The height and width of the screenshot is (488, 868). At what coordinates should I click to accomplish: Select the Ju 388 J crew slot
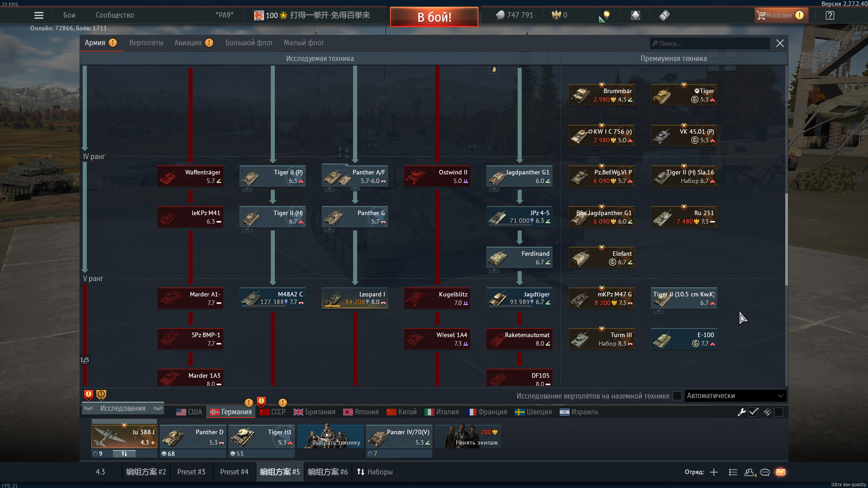[x=124, y=437]
